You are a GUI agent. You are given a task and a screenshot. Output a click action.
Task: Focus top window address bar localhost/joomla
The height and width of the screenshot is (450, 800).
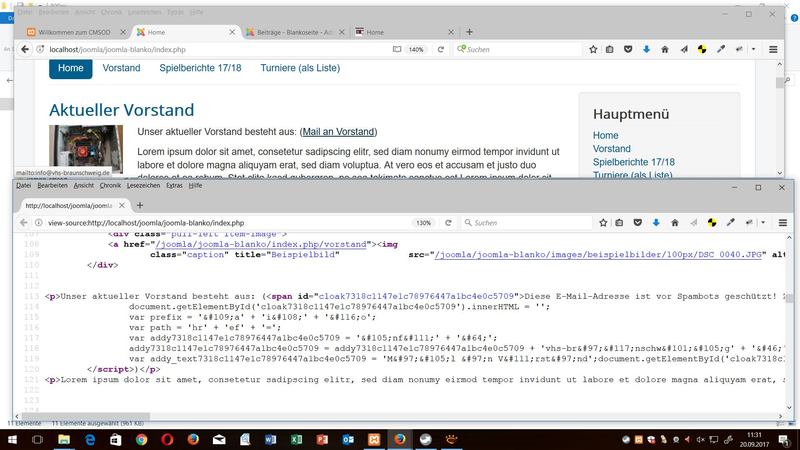coord(214,49)
